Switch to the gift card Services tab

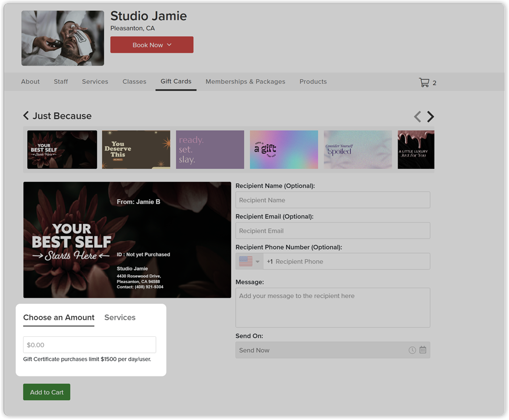120,317
